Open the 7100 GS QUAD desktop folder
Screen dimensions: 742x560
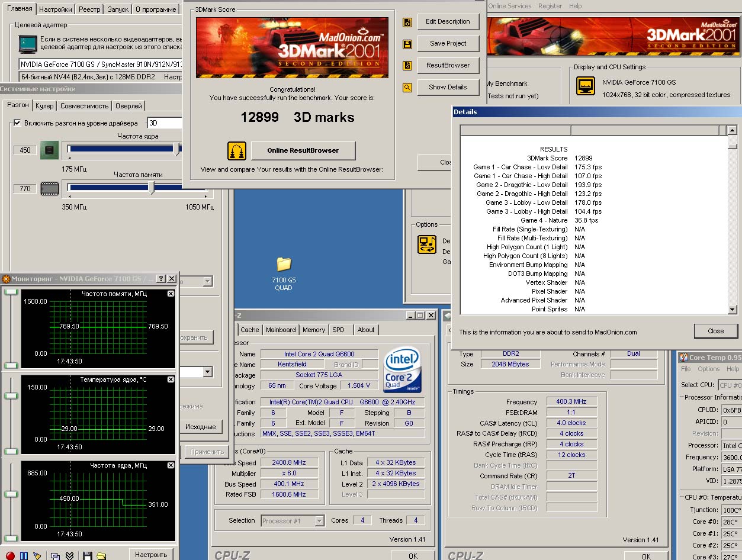coord(284,272)
